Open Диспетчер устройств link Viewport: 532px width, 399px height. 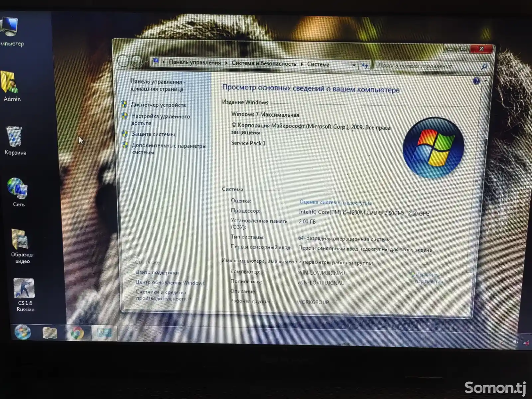point(158,105)
